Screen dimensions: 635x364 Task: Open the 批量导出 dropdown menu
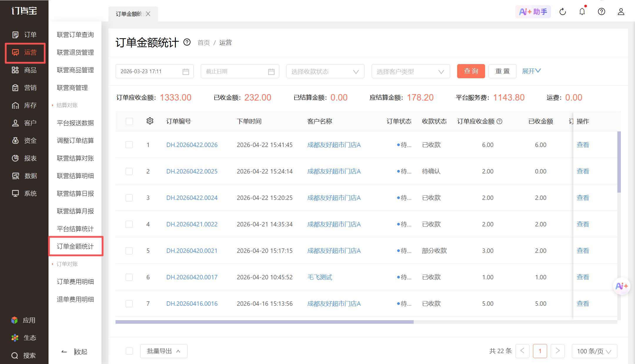tap(164, 351)
